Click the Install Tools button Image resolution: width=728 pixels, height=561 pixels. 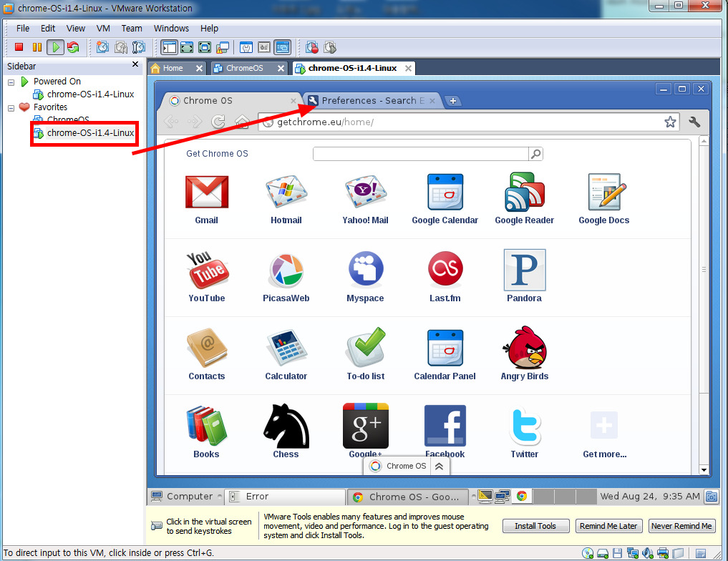[535, 526]
